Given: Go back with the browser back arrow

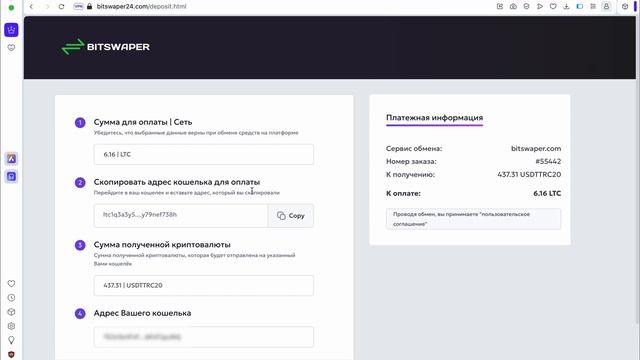Looking at the screenshot, I should [31, 7].
